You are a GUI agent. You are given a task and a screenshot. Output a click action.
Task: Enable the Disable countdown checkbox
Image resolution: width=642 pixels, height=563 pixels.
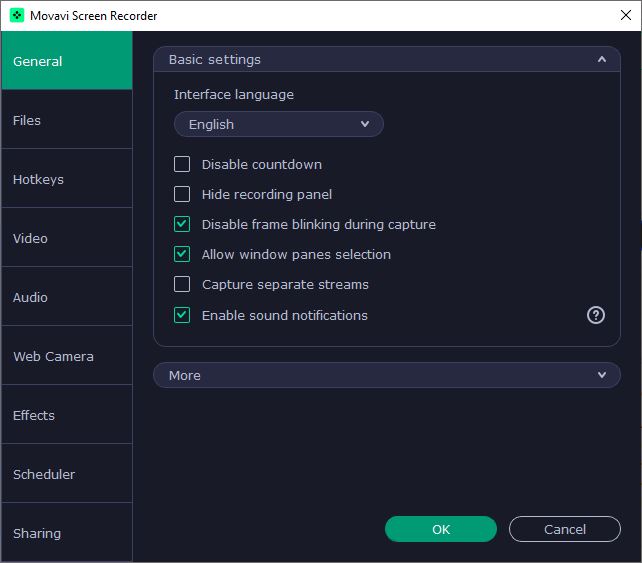[x=182, y=164]
